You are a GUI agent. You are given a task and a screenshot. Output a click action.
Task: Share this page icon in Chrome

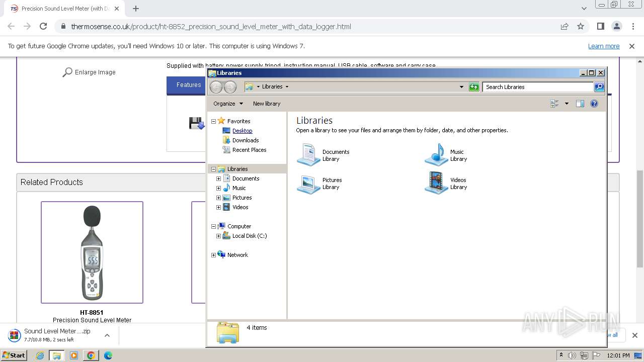coord(565,27)
